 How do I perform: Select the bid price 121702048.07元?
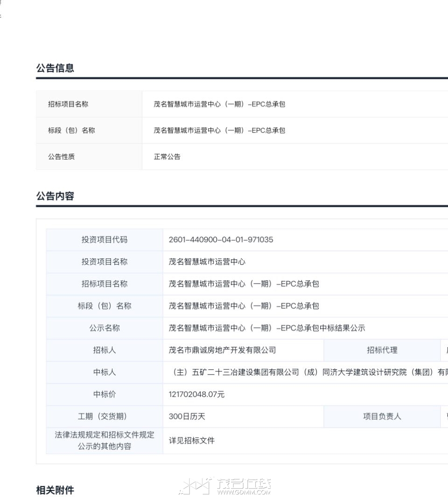tap(196, 395)
